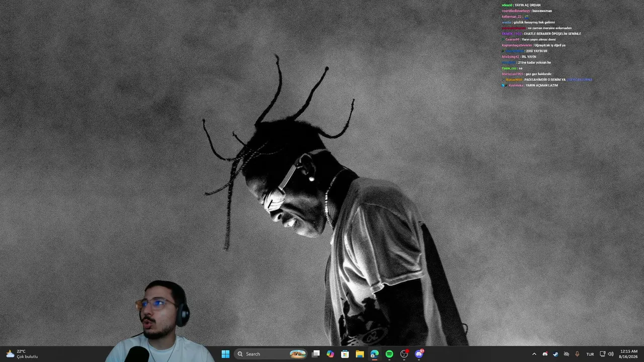The height and width of the screenshot is (362, 644).
Task: Click chat message "PADİSAHİMDİR O BENİM YA"
Action: pos(545,79)
